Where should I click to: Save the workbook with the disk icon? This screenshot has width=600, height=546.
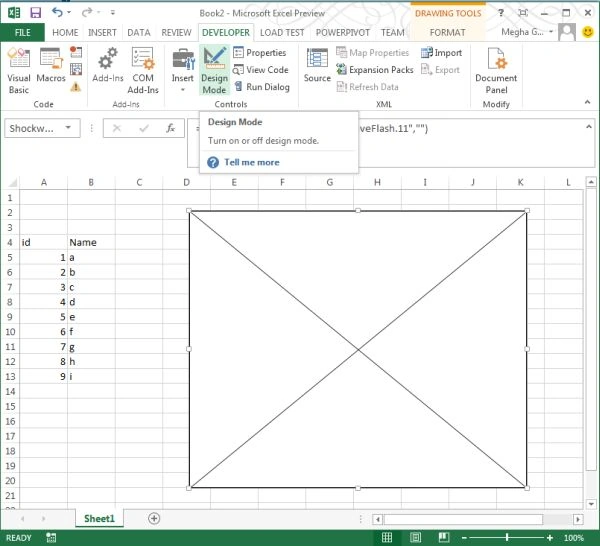click(x=36, y=13)
